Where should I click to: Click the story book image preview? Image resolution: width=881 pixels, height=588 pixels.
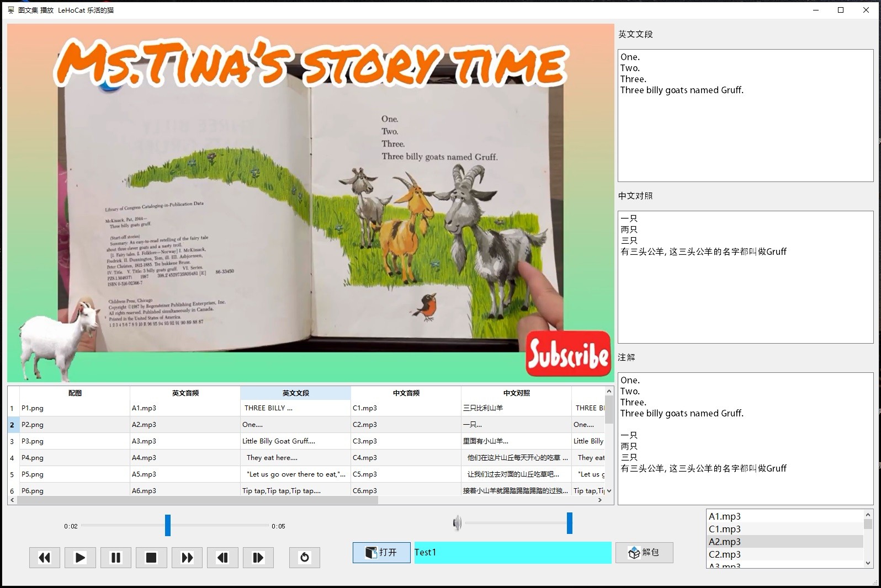click(310, 203)
